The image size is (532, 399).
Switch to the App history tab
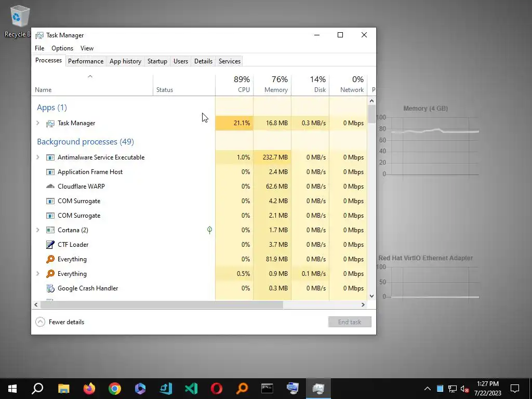pos(125,61)
